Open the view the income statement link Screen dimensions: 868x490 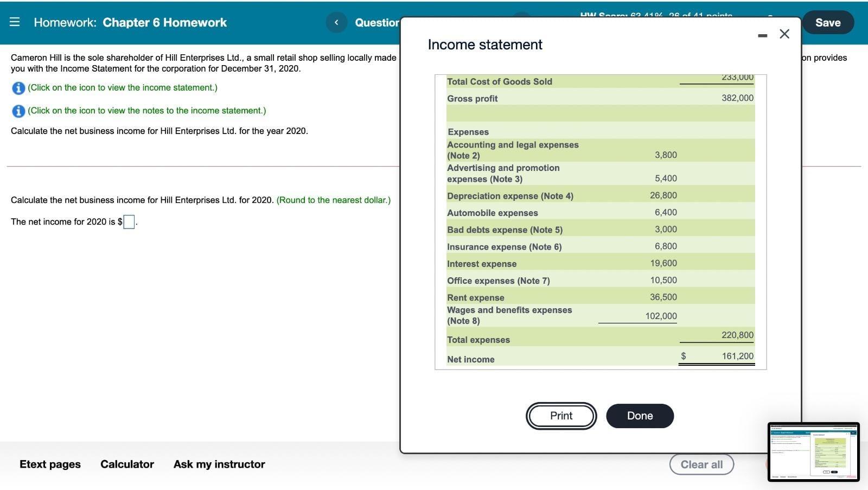coord(123,87)
